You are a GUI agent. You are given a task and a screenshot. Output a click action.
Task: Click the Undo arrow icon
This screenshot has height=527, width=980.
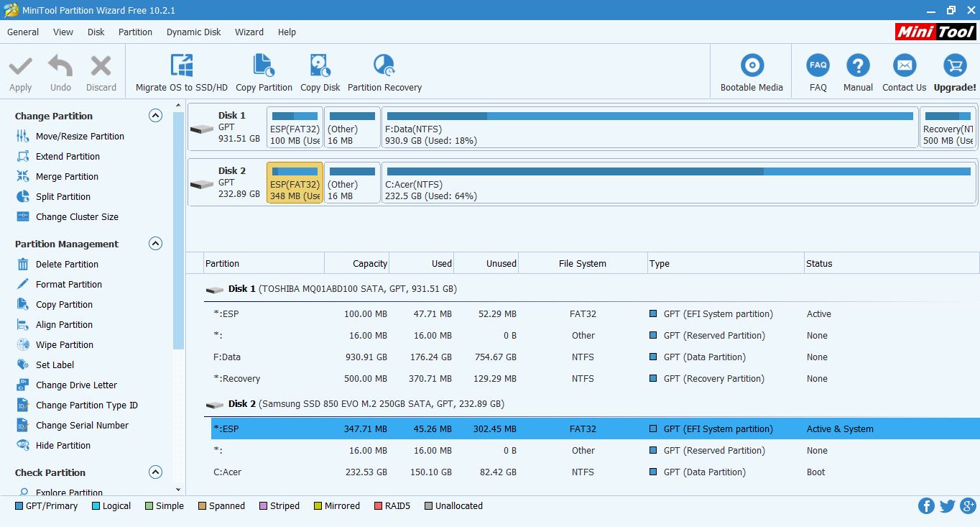[x=60, y=66]
